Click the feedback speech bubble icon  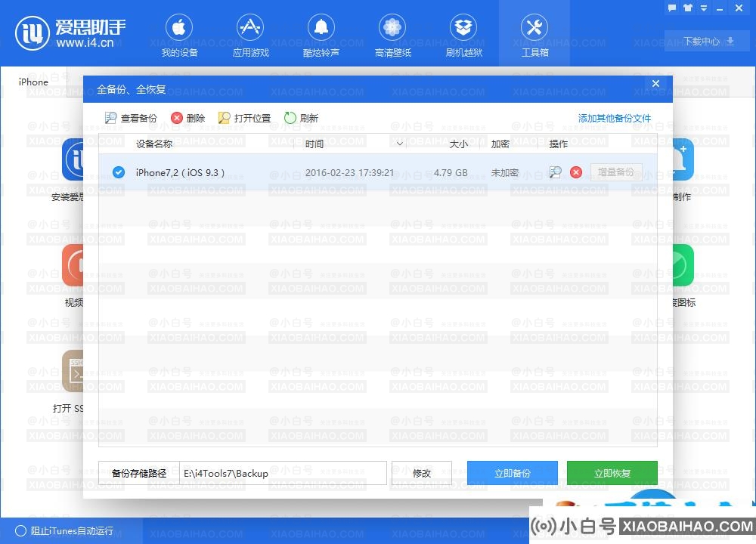pos(672,8)
